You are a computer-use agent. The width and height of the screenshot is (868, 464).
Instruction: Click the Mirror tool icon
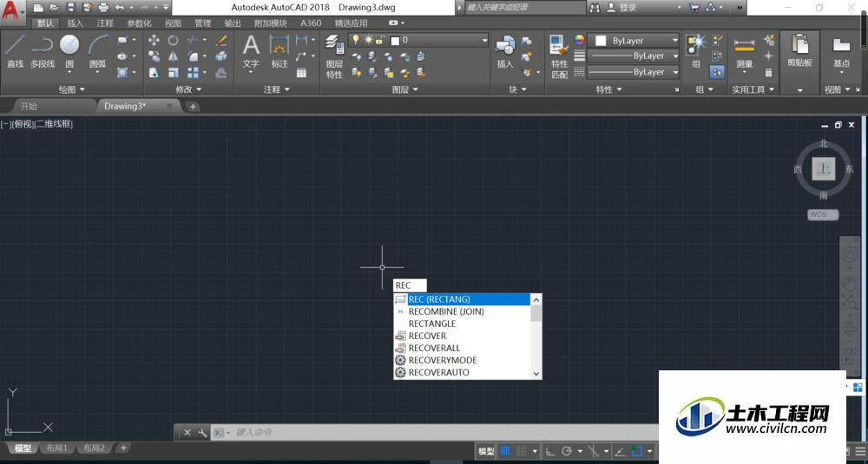[x=174, y=56]
